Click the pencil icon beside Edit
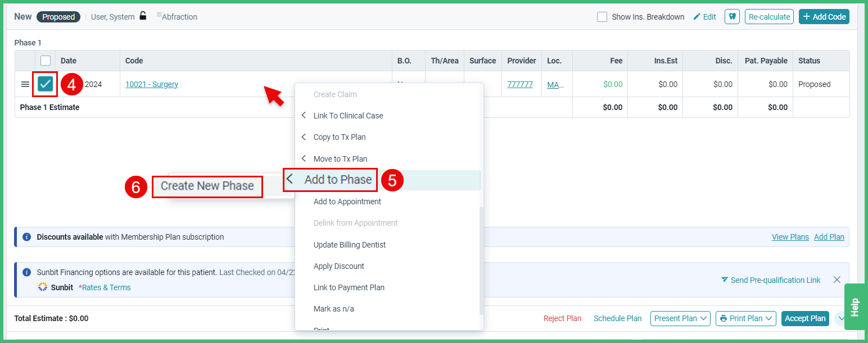The height and width of the screenshot is (343, 868). click(697, 16)
